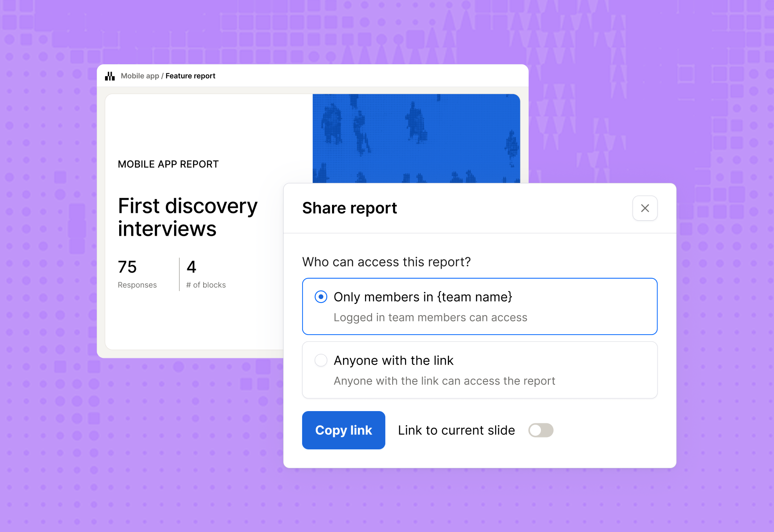Select 'Anyone with the link' radio button
This screenshot has height=532, width=774.
(x=321, y=360)
